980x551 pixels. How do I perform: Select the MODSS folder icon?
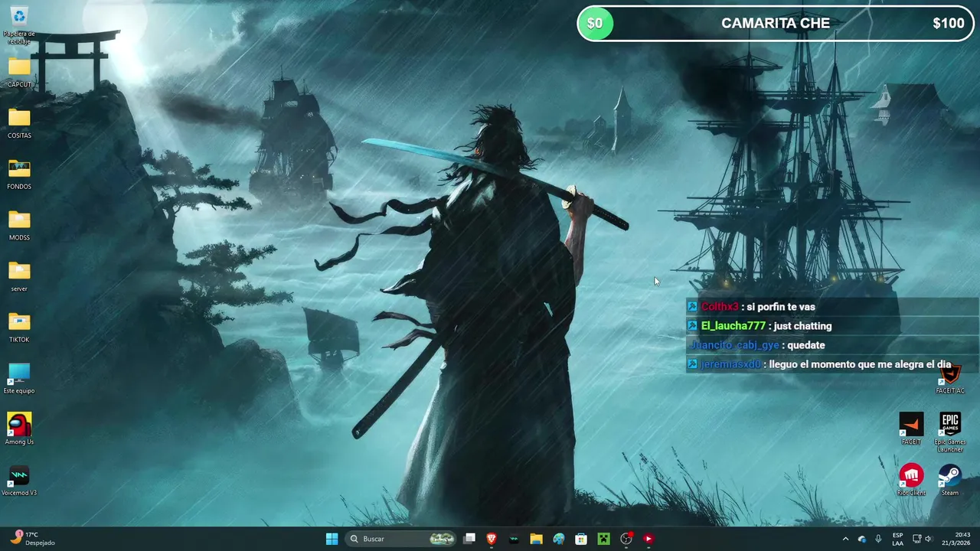pos(19,226)
